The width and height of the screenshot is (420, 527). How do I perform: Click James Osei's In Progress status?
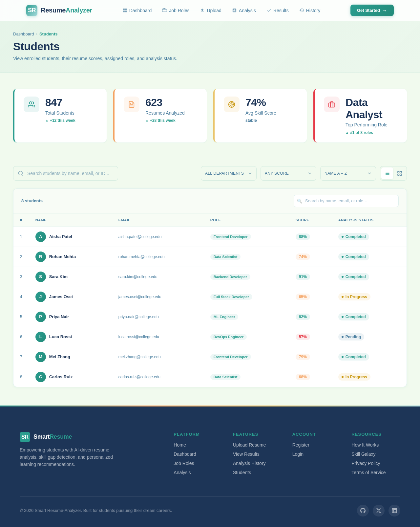pos(354,297)
